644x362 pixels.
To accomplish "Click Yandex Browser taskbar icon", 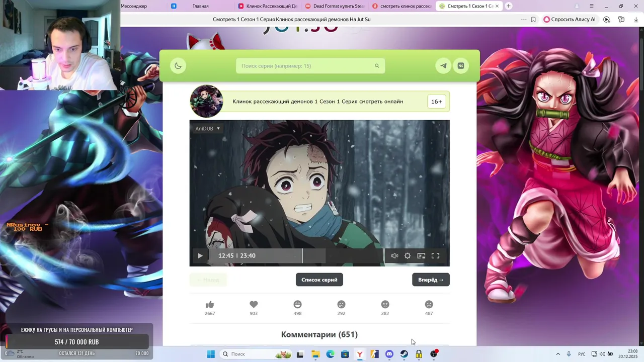I will [360, 354].
